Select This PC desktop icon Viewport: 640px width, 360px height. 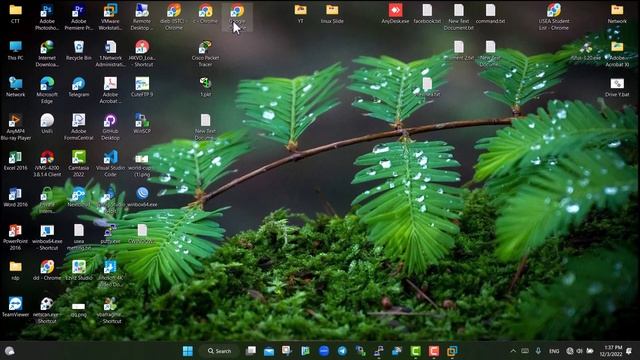(16, 50)
